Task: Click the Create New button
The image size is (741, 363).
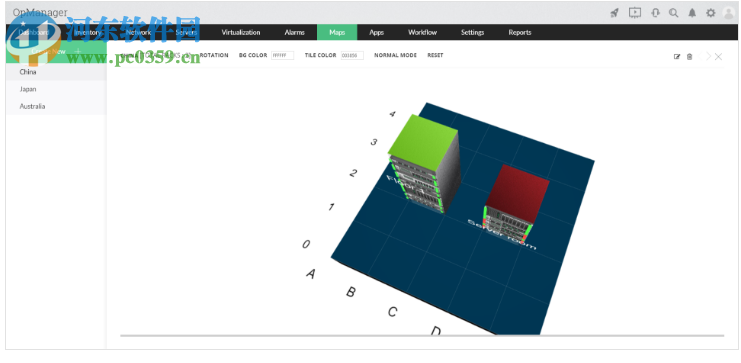Action: [x=56, y=52]
